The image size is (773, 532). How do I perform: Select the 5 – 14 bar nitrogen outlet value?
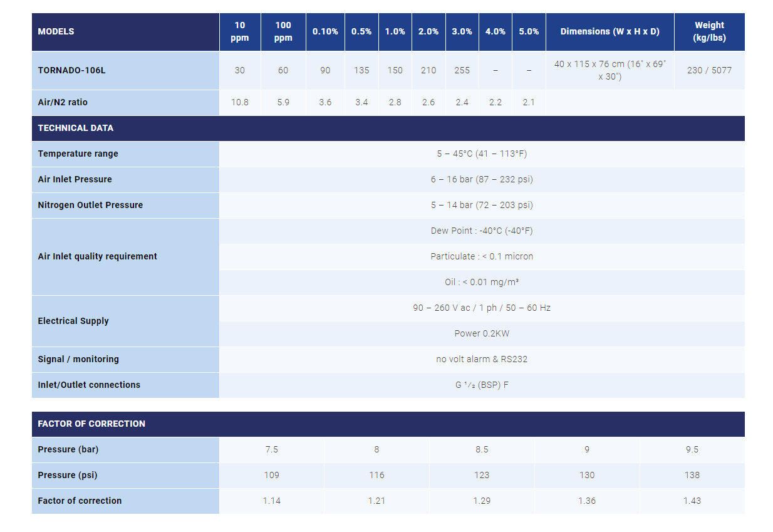pyautogui.click(x=482, y=205)
